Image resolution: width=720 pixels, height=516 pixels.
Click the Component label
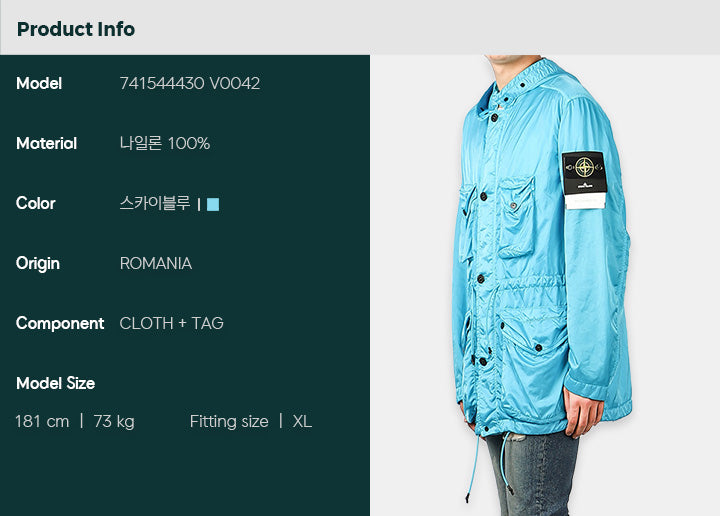click(60, 324)
